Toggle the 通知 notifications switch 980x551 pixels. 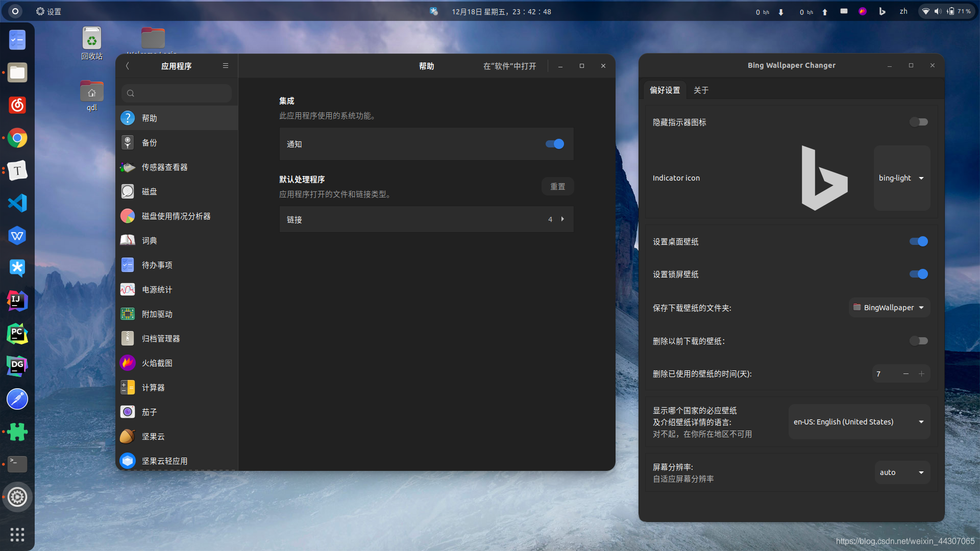tap(555, 144)
